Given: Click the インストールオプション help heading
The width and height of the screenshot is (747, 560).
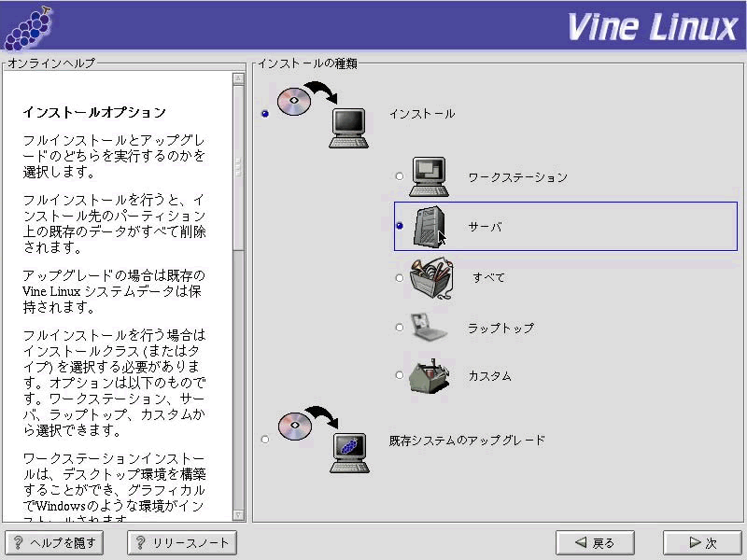Looking at the screenshot, I should (94, 112).
